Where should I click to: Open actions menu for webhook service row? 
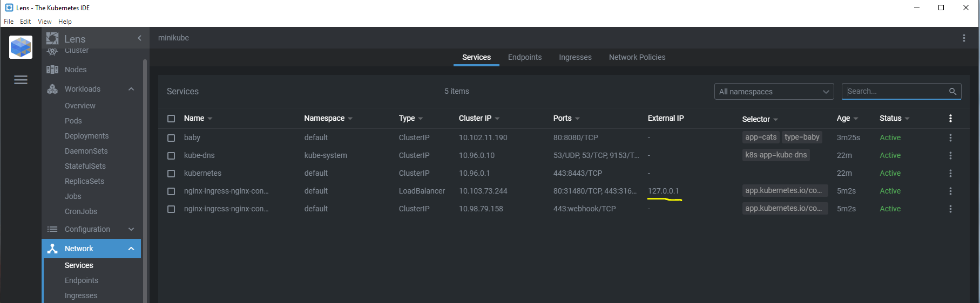pyautogui.click(x=950, y=209)
